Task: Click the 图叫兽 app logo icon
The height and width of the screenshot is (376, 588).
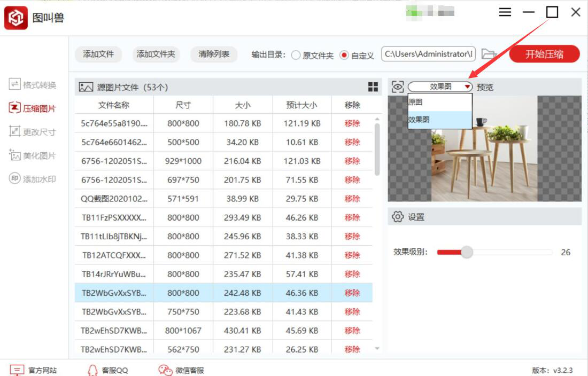Action: [x=16, y=18]
